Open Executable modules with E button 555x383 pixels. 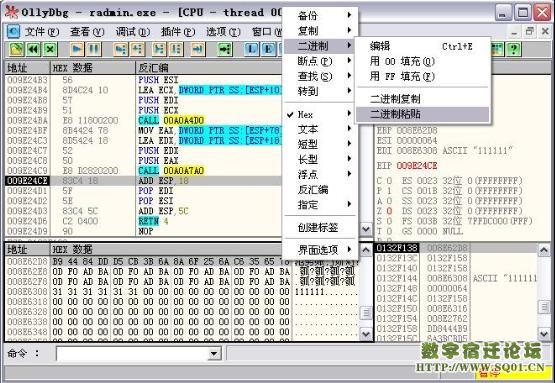point(268,49)
